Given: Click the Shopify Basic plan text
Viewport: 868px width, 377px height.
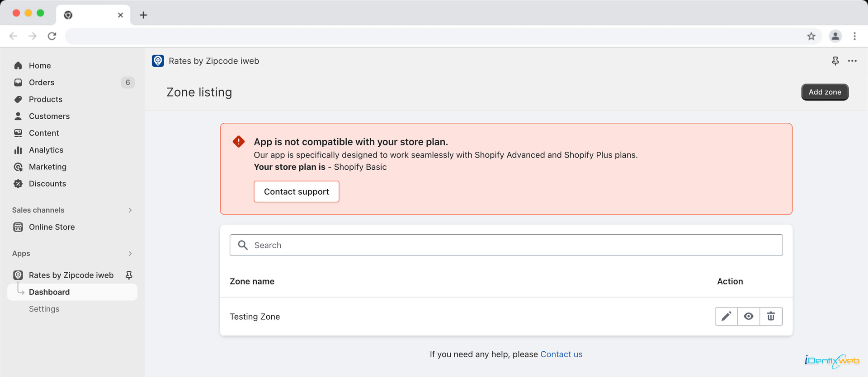Looking at the screenshot, I should (360, 167).
